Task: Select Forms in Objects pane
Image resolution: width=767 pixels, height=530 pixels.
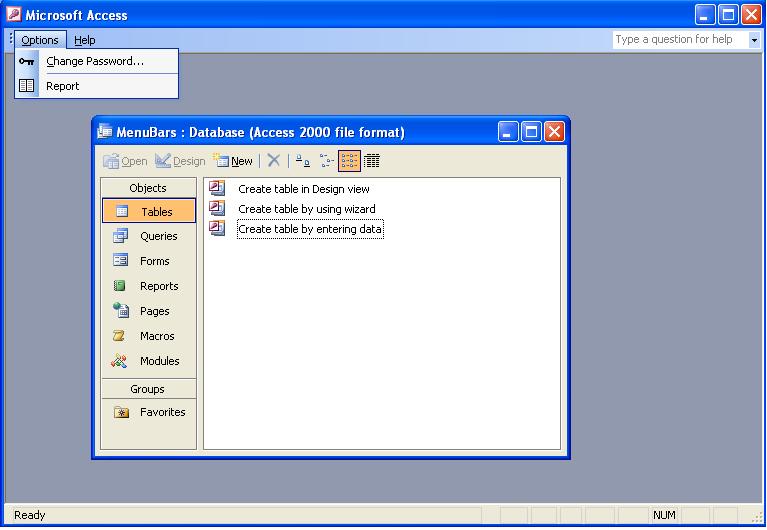Action: [149, 261]
